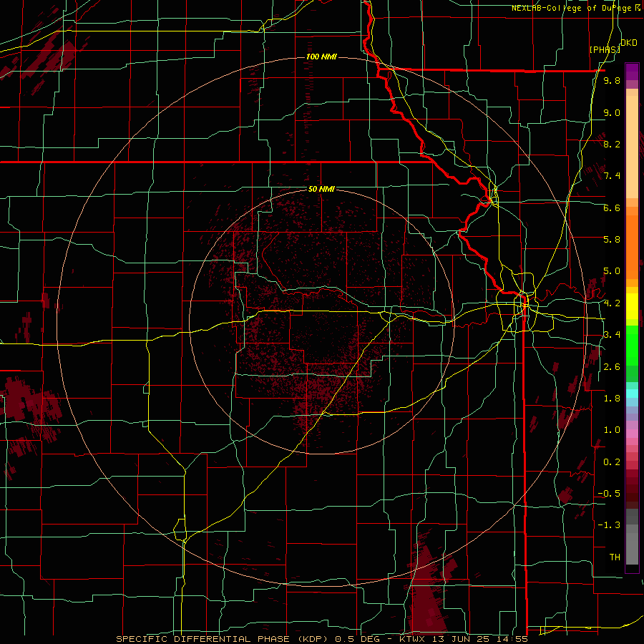Pick the cyan band on the color scale

tap(632, 394)
